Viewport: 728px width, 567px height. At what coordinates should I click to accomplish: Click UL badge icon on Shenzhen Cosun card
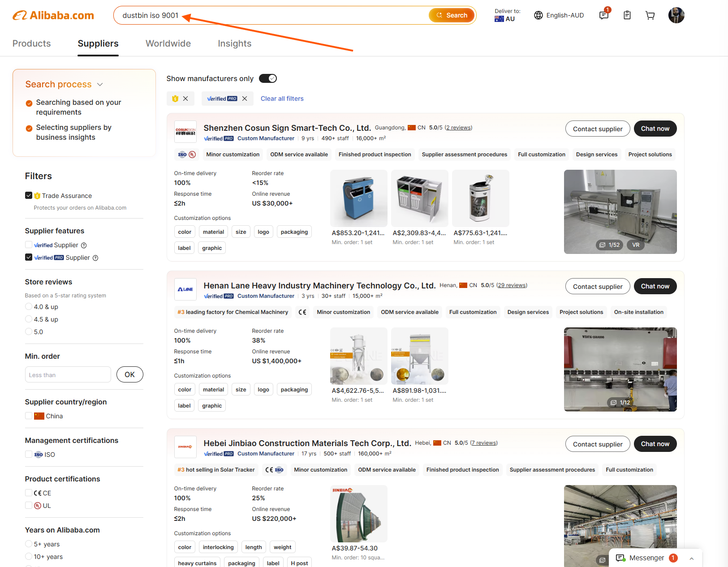192,155
